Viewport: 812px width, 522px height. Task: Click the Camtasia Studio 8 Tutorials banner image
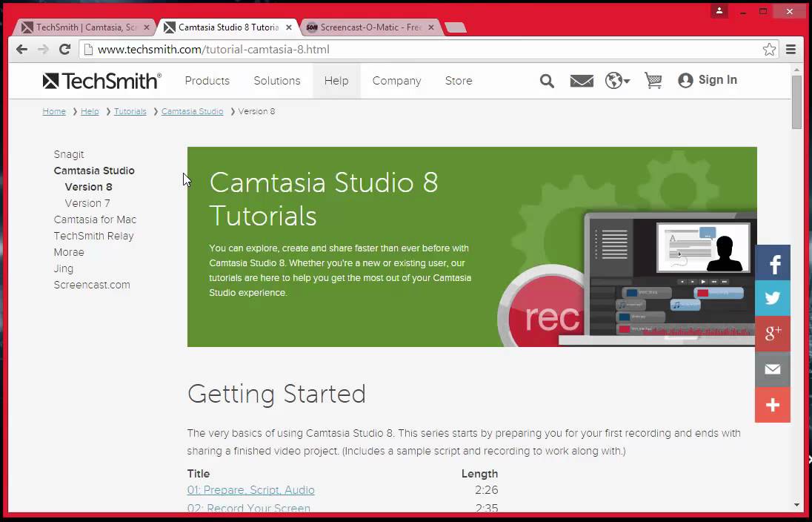click(x=472, y=247)
